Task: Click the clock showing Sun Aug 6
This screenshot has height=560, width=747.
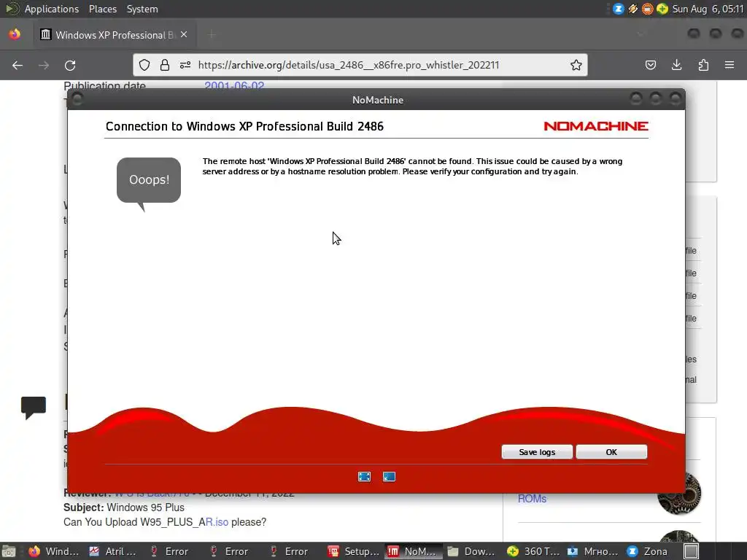Action: click(x=708, y=9)
